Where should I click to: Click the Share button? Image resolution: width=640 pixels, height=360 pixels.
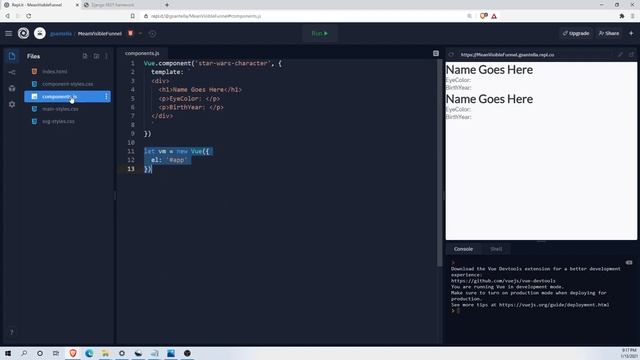point(609,33)
